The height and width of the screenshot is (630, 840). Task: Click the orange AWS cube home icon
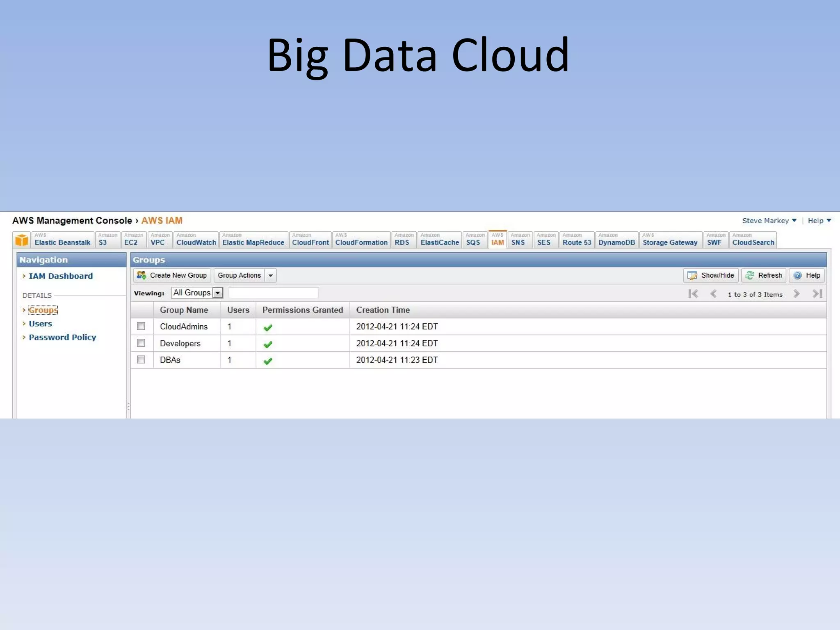(21, 240)
